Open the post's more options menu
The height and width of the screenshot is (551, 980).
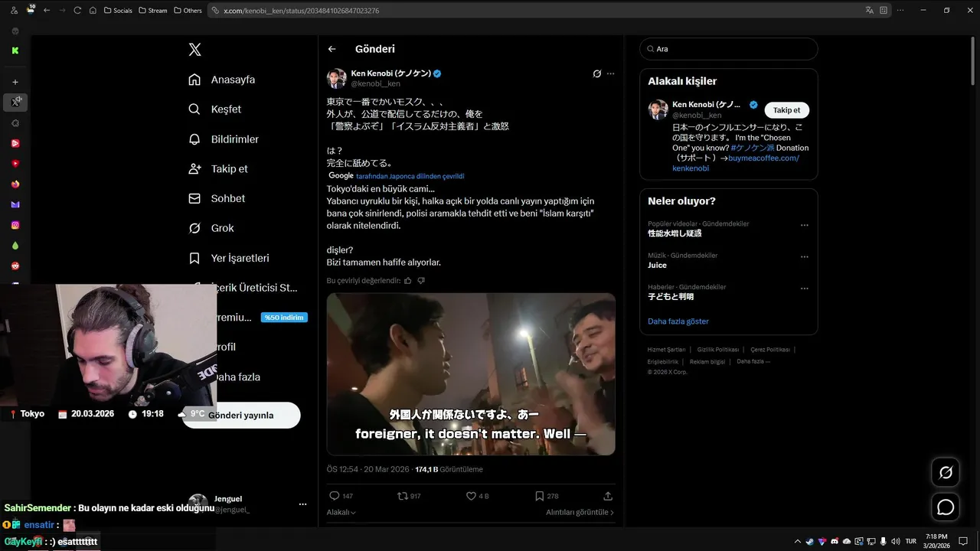point(610,73)
